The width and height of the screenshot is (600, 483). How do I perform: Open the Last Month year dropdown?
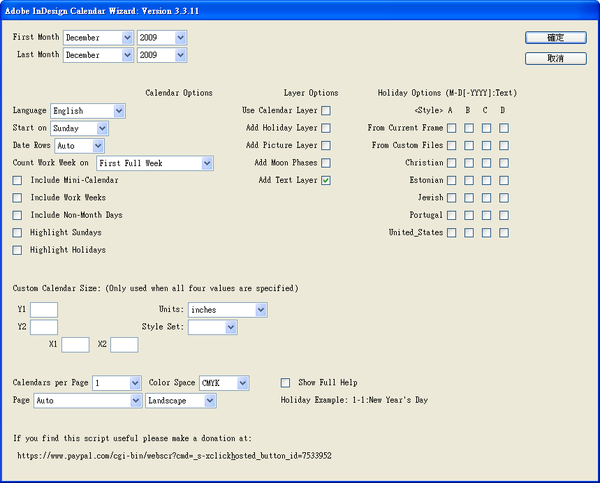162,55
